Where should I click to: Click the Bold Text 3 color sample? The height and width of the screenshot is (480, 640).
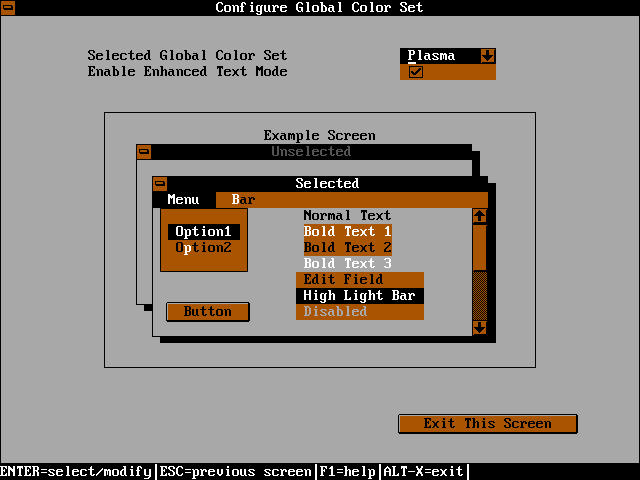347,264
